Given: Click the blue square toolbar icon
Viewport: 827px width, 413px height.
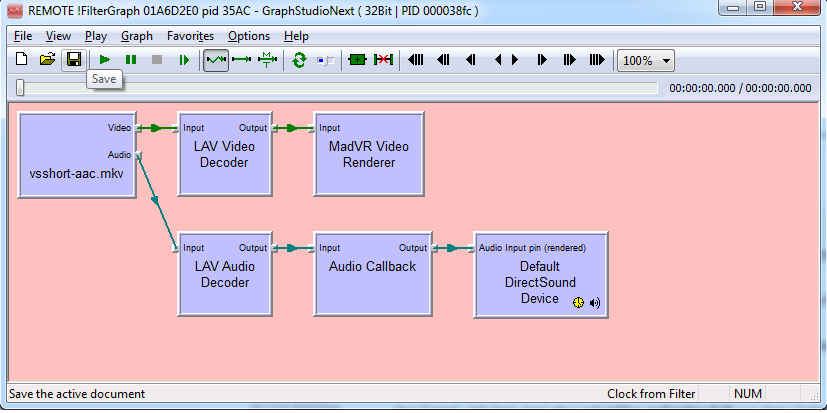Looking at the screenshot, I should point(325,60).
